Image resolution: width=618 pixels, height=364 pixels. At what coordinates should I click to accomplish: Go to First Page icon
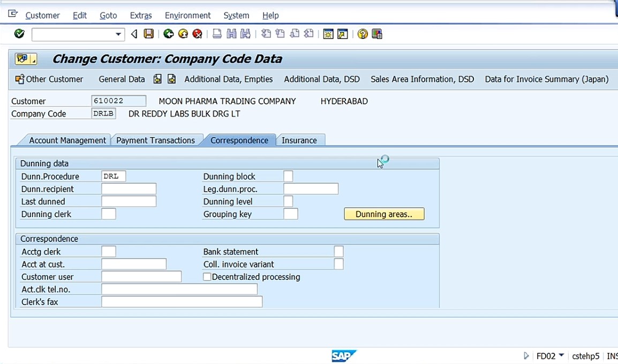pyautogui.click(x=266, y=34)
